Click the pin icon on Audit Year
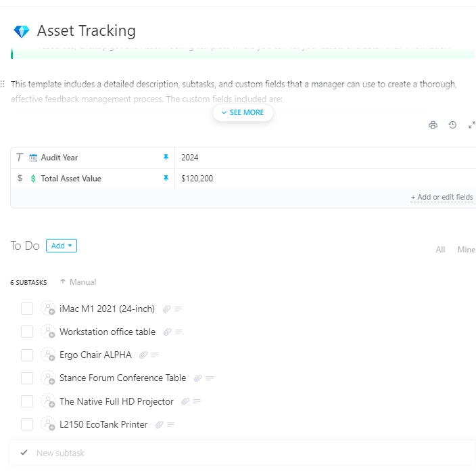The width and height of the screenshot is (476, 471). [x=166, y=158]
